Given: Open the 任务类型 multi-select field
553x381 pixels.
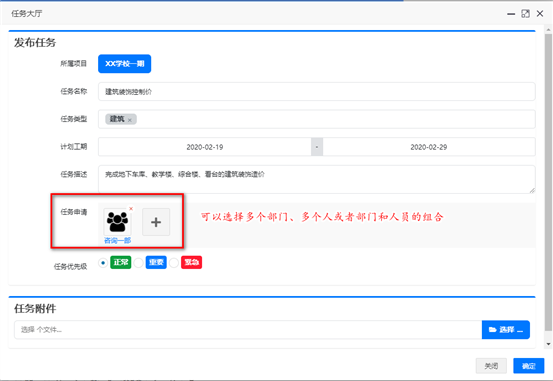Looking at the screenshot, I should click(x=317, y=119).
